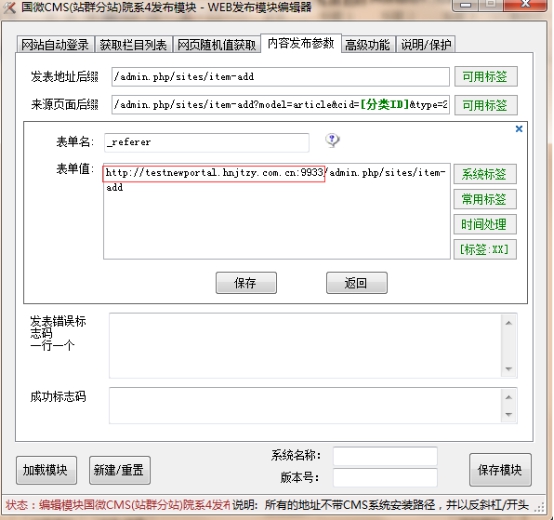Image resolution: width=554 pixels, height=520 pixels.
Task: Open the 高级功能 tab
Action: tap(368, 45)
